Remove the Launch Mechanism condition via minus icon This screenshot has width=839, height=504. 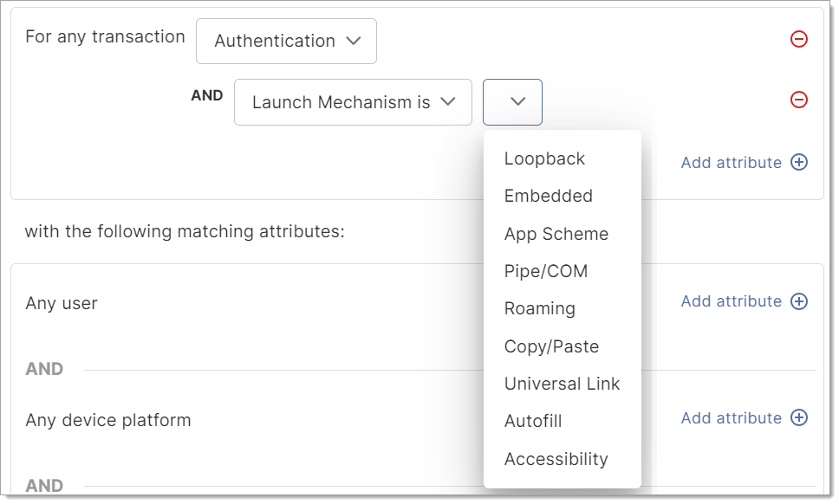(x=798, y=100)
